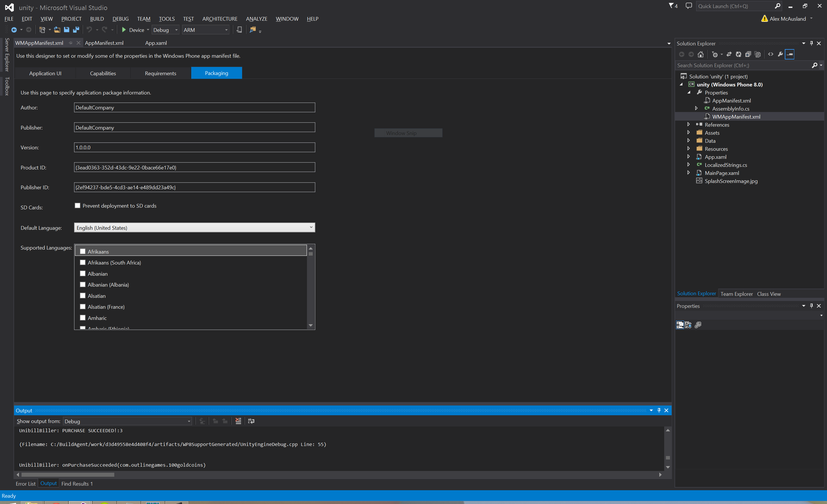The width and height of the screenshot is (827, 504).
Task: Click the Solution Explorer Home icon
Action: click(x=700, y=54)
